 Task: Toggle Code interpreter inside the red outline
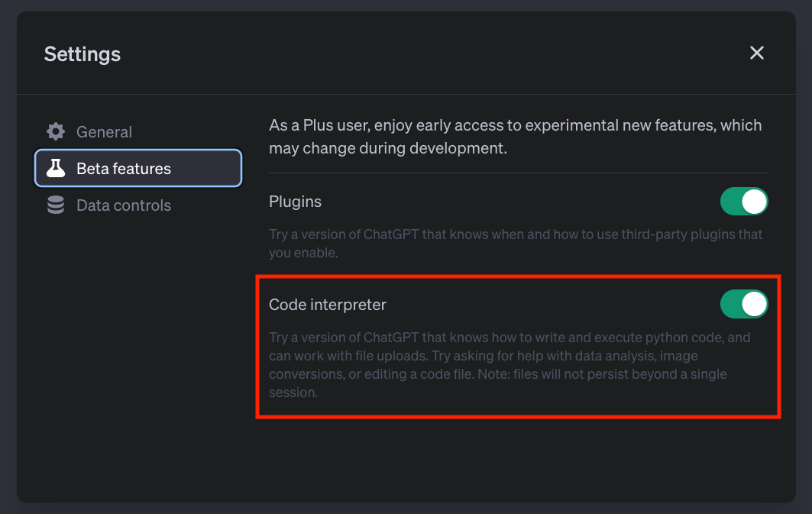pyautogui.click(x=744, y=304)
